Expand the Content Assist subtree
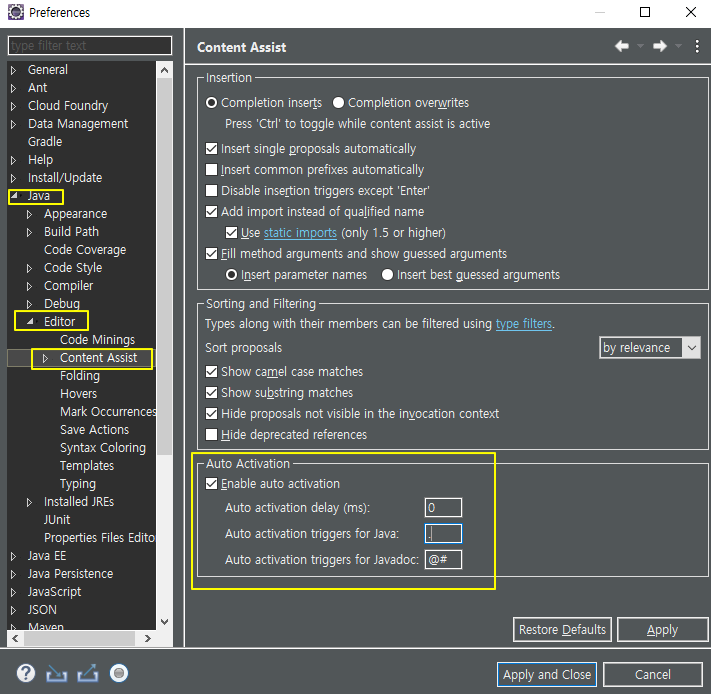 coord(45,358)
